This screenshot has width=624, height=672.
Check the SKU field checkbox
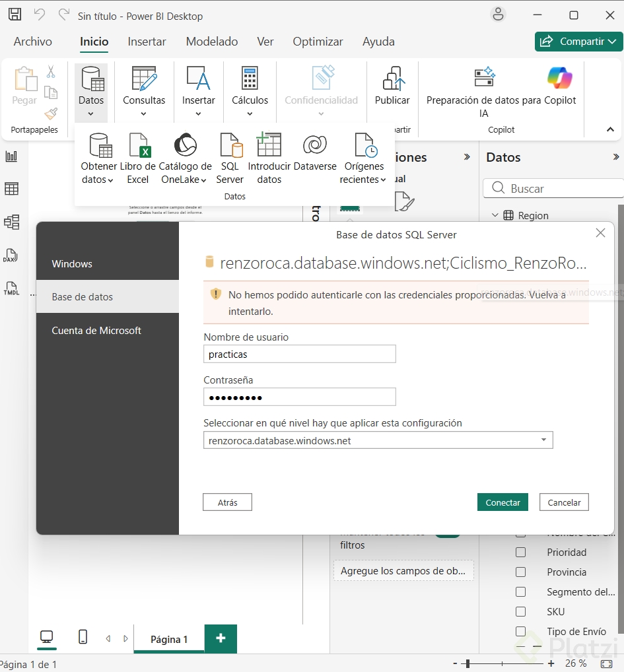(x=521, y=611)
